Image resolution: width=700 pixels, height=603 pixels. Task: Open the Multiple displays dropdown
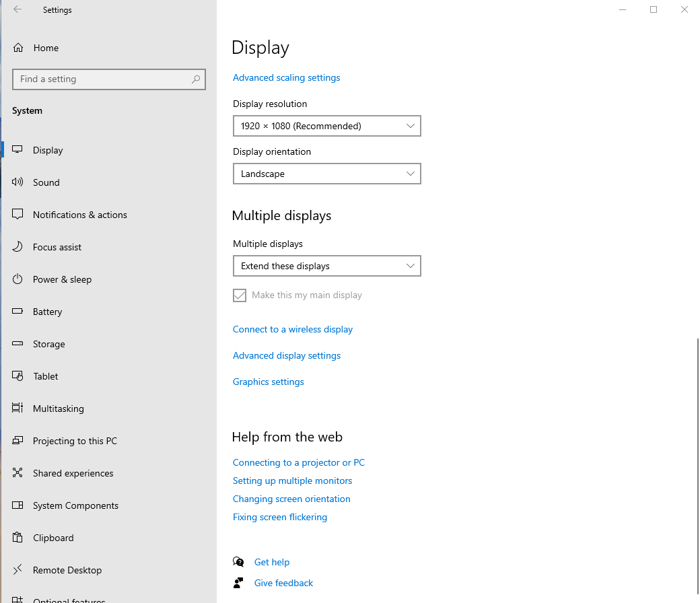coord(326,266)
